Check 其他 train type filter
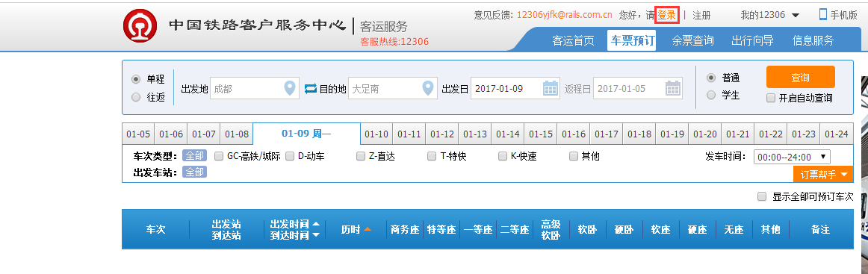The width and height of the screenshot is (868, 274). 574,156
